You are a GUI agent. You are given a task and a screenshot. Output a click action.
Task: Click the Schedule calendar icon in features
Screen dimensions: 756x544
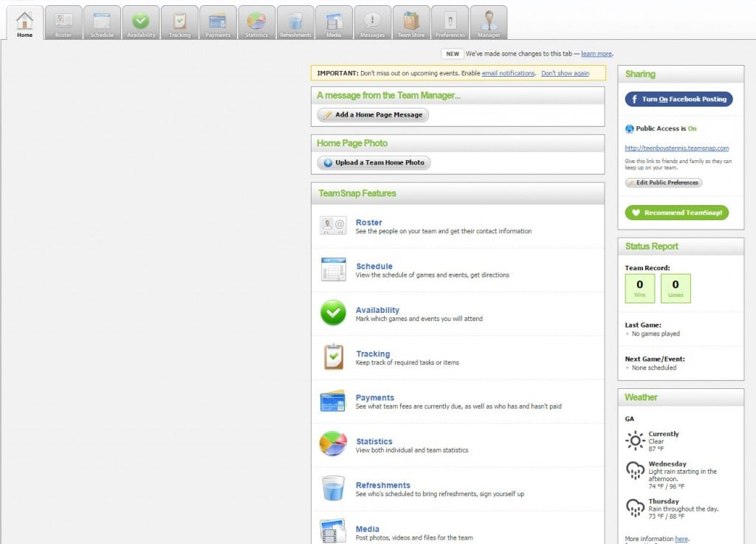(333, 269)
